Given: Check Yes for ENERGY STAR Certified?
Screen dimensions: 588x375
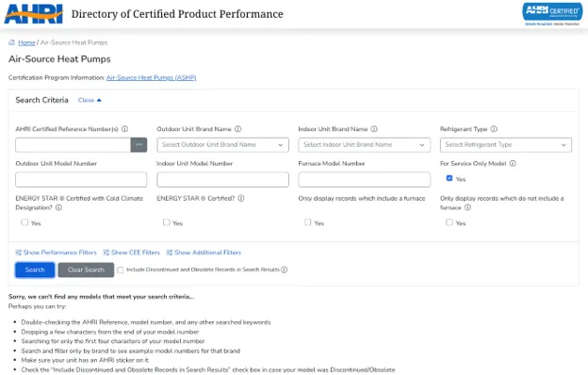Looking at the screenshot, I should coord(167,222).
